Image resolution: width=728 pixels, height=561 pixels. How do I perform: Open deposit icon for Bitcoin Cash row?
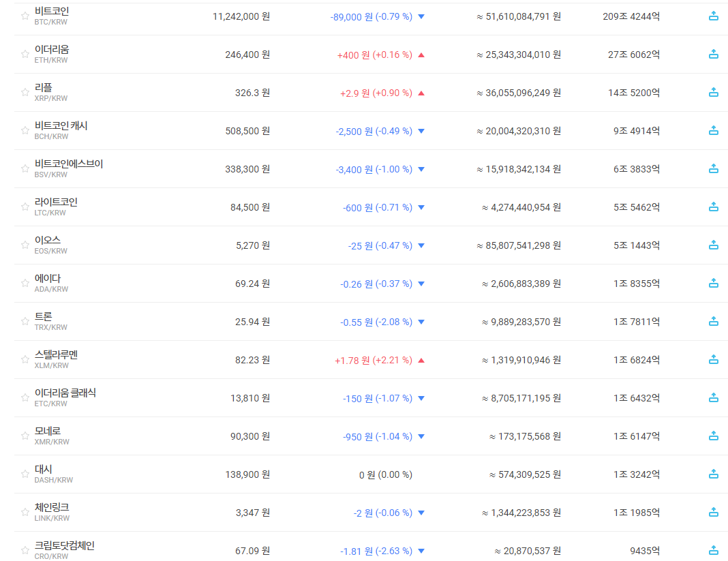[714, 131]
